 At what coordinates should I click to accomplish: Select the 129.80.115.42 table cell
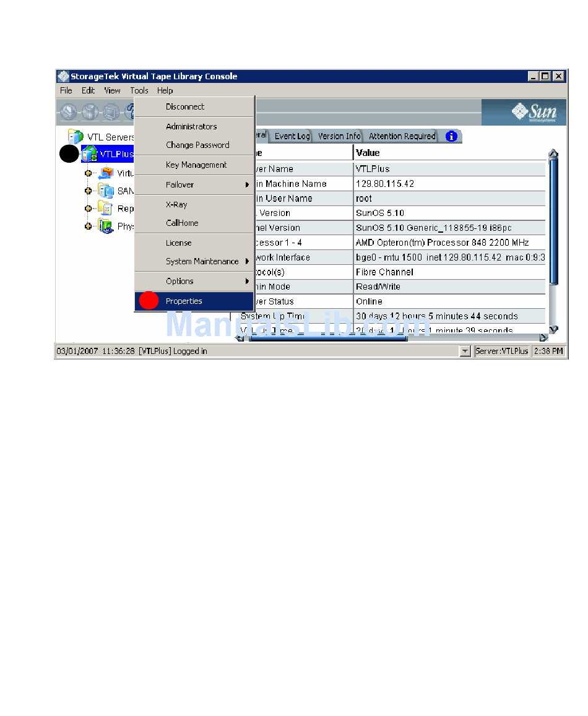tap(449, 184)
